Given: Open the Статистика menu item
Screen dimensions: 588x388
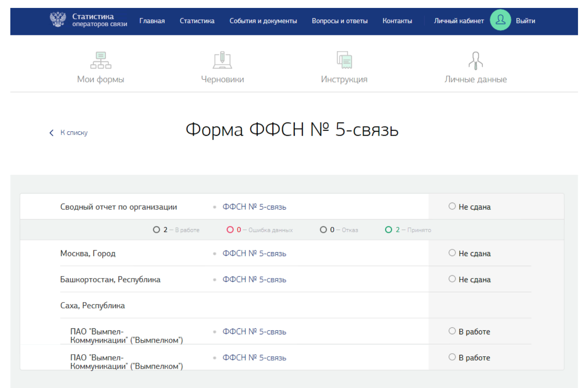Looking at the screenshot, I should (197, 21).
